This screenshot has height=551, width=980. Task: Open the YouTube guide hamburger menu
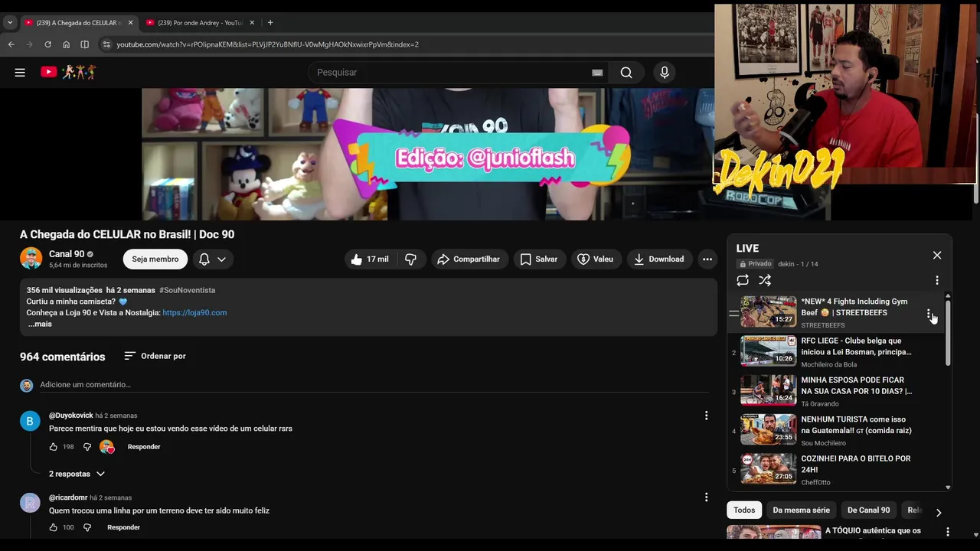20,72
